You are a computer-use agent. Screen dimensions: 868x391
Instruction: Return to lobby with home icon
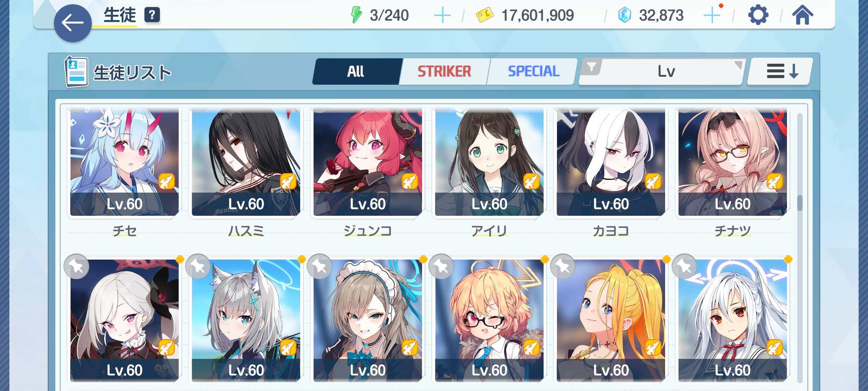pos(802,15)
